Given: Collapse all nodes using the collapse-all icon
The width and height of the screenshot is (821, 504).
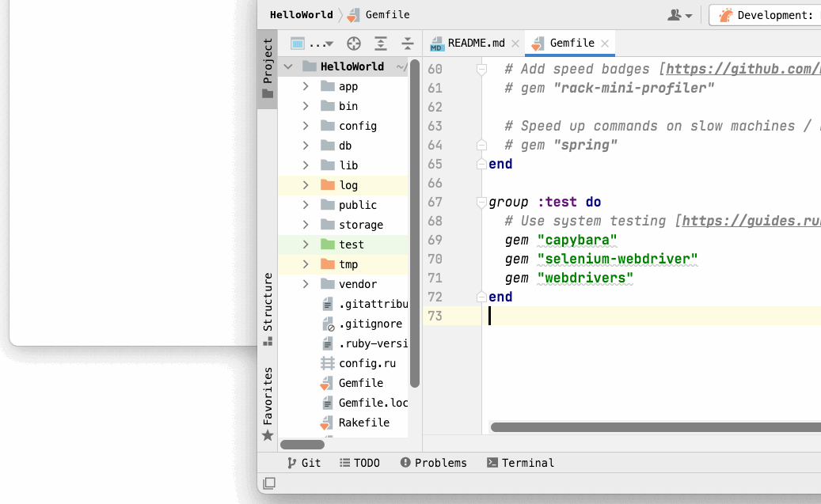Looking at the screenshot, I should click(x=406, y=43).
